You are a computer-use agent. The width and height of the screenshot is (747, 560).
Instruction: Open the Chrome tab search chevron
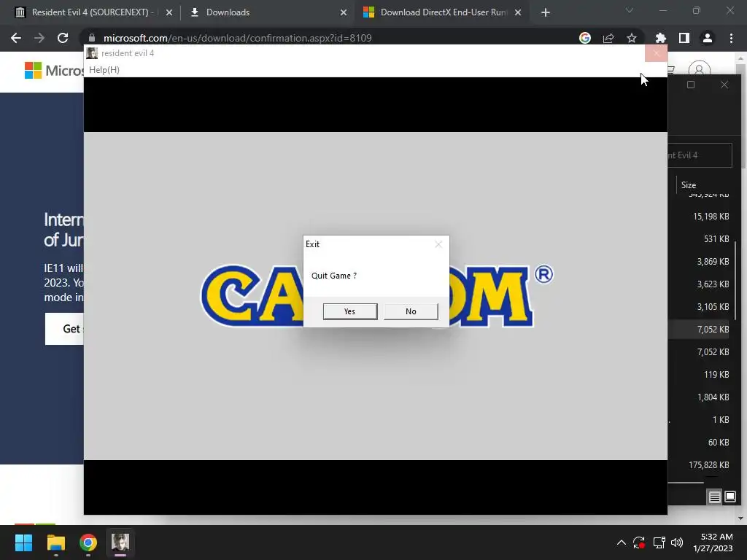click(x=630, y=10)
